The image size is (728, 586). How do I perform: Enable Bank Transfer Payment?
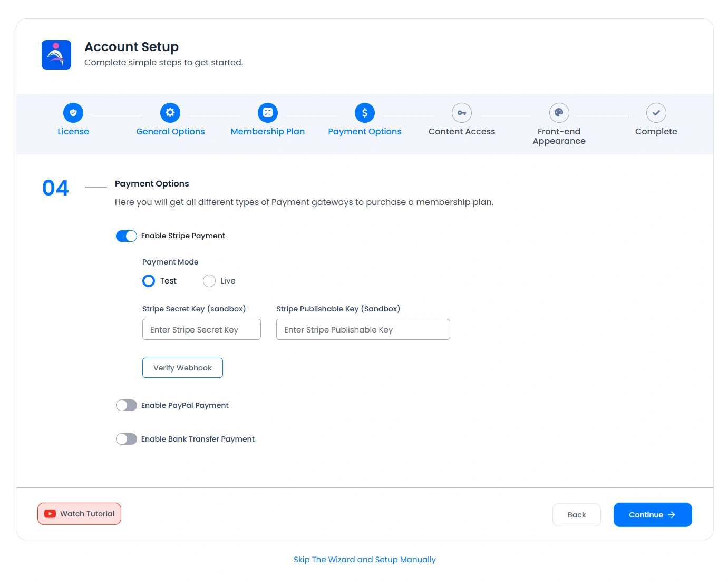coord(126,438)
